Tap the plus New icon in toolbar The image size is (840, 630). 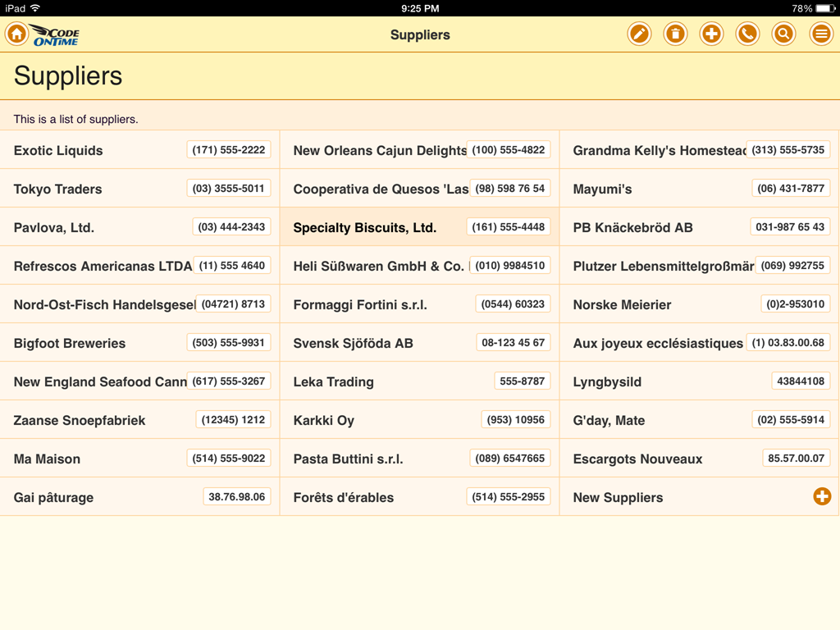tap(711, 34)
